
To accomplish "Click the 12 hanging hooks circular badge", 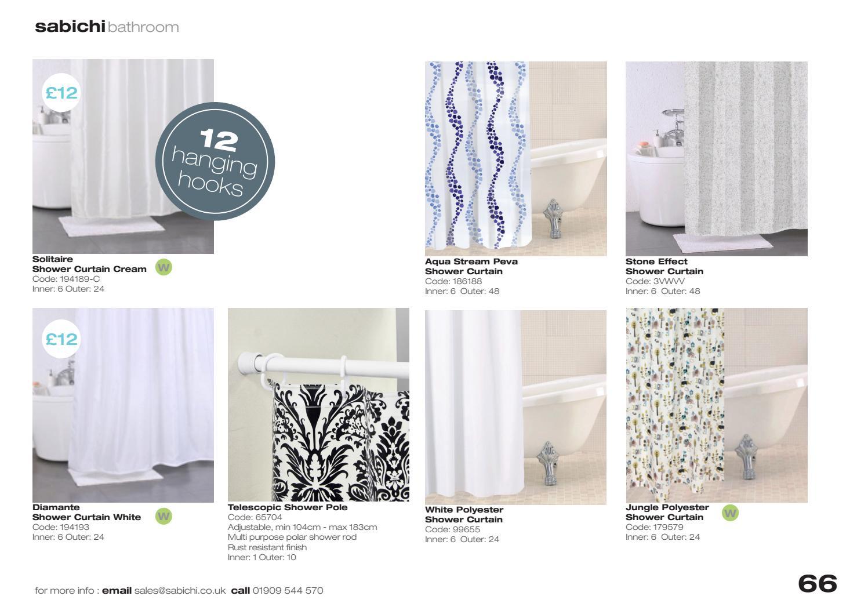I will [x=215, y=162].
